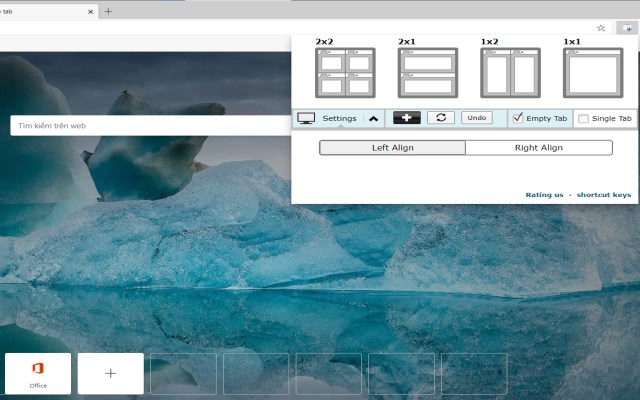640x400 pixels.
Task: Uncheck the Empty Tab checkbox
Action: pos(518,118)
